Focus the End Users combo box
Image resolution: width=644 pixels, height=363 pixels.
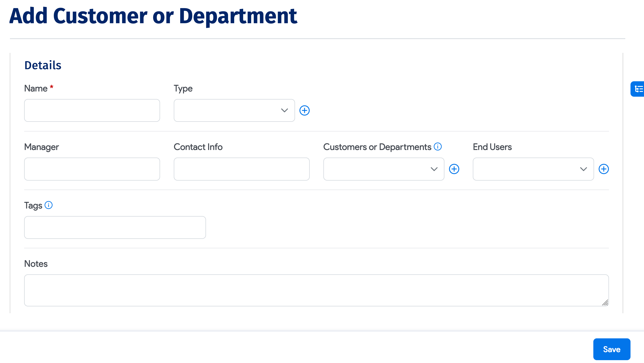[x=525, y=169]
